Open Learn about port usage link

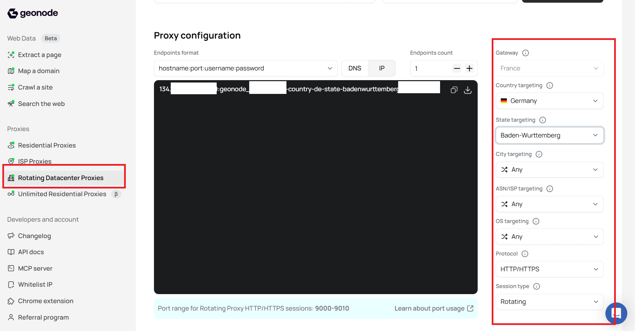pos(434,308)
